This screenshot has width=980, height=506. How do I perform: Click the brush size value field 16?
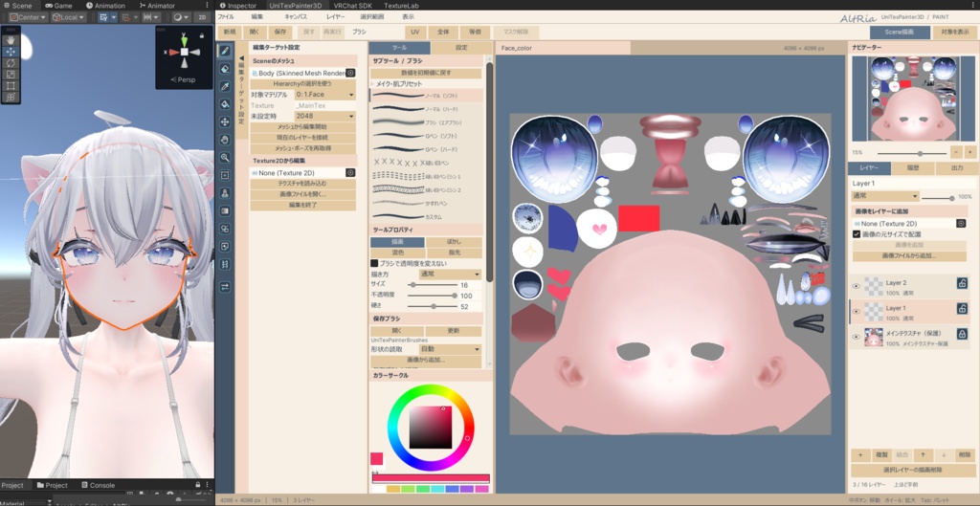[469, 285]
